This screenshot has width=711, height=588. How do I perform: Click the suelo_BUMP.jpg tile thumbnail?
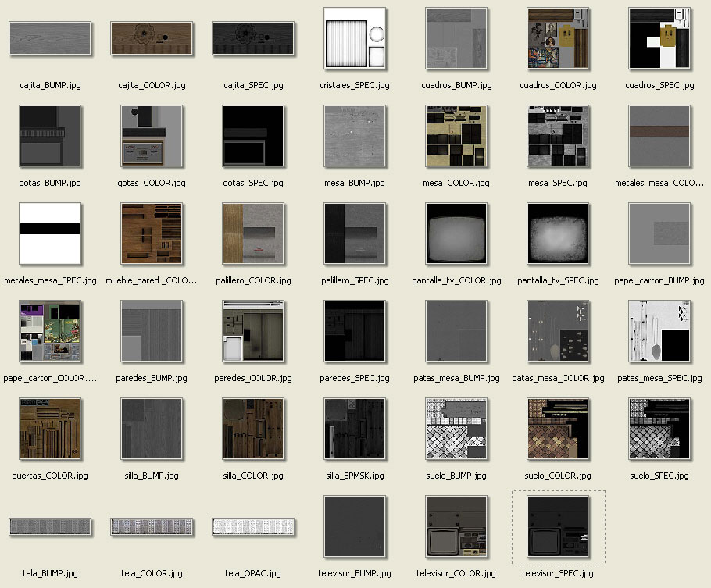click(x=456, y=429)
